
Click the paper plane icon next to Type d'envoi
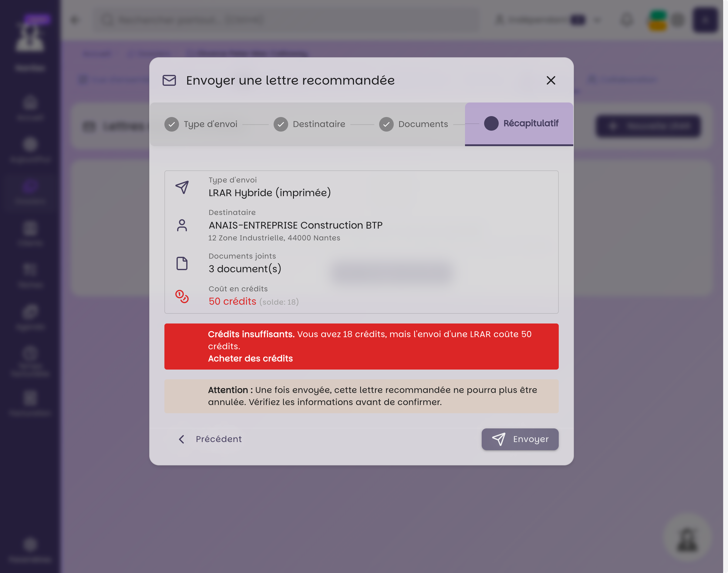[182, 188]
